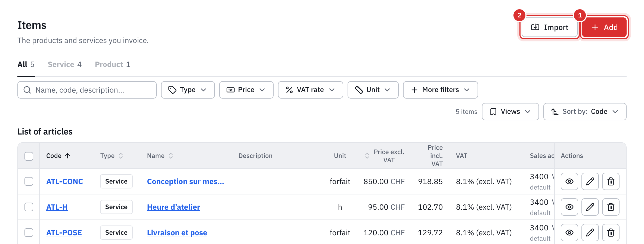Open the ATL-CONC code link
644x244 pixels.
coord(65,181)
